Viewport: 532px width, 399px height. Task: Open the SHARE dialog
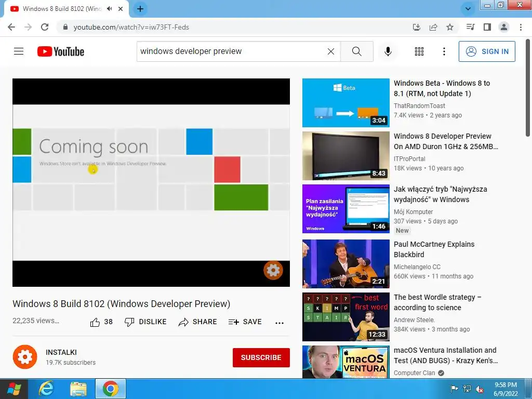click(197, 322)
